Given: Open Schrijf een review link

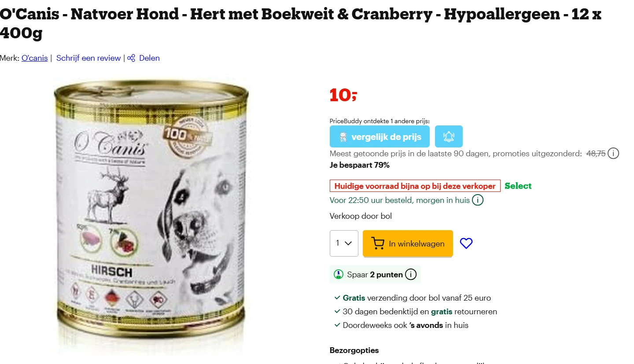Looking at the screenshot, I should click(x=88, y=58).
